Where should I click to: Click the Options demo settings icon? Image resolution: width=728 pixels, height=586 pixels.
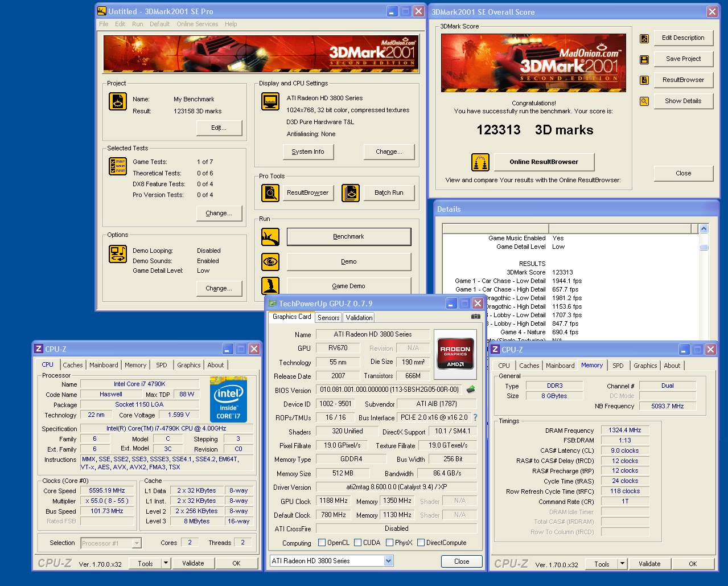[118, 254]
